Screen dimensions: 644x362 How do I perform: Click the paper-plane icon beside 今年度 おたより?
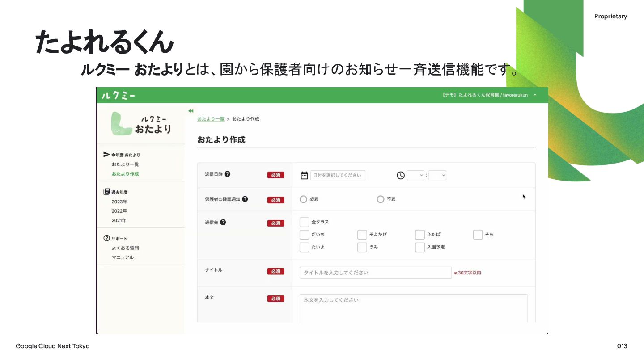click(x=106, y=155)
